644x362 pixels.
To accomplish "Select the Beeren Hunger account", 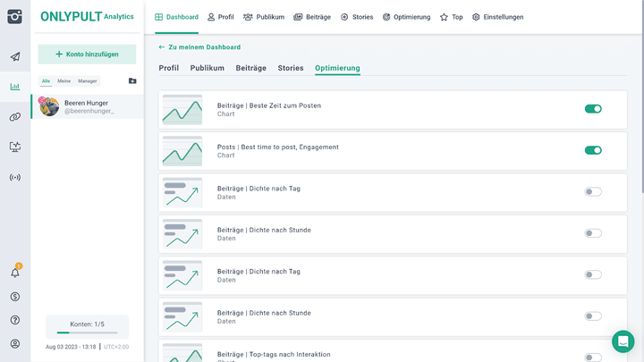I will [x=88, y=106].
